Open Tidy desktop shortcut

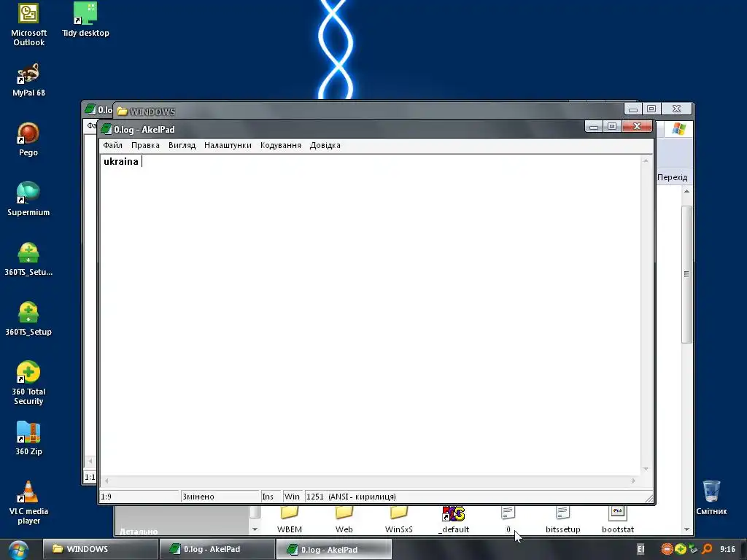tap(85, 20)
